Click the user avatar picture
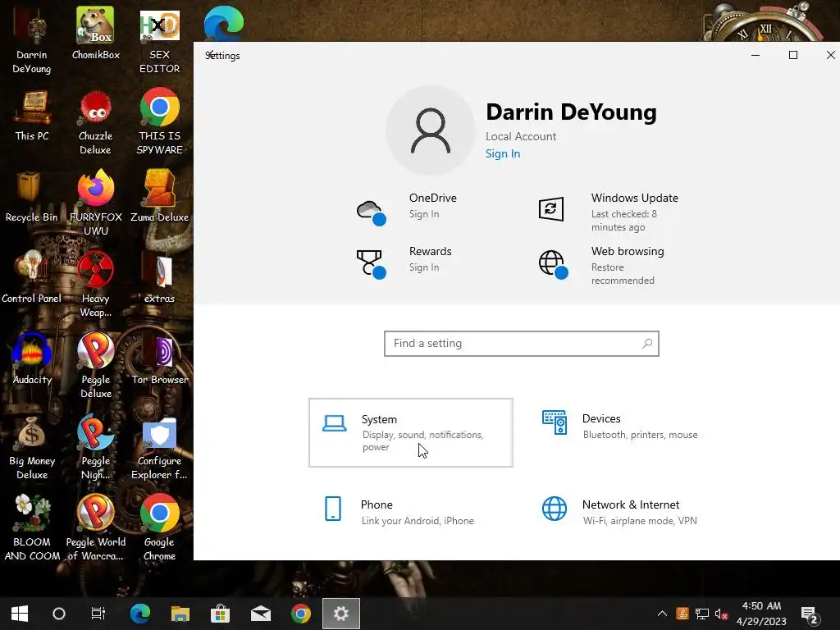 pyautogui.click(x=430, y=130)
